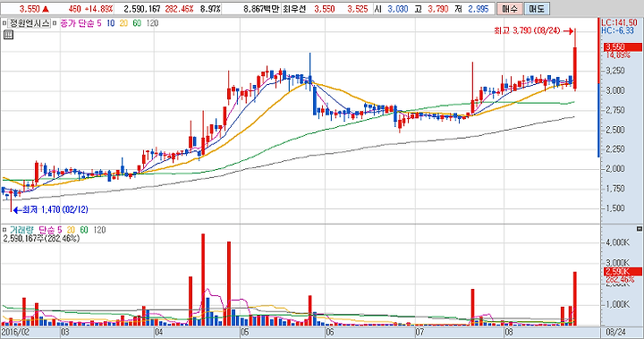Click the 8.97% value in top bar
Viewport: 644px width, 339px height.
coord(210,9)
